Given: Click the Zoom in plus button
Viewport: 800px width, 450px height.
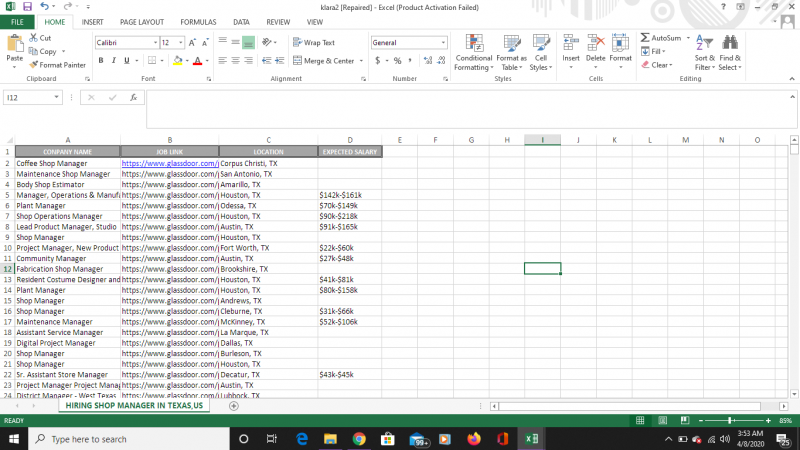Looking at the screenshot, I should click(x=768, y=420).
